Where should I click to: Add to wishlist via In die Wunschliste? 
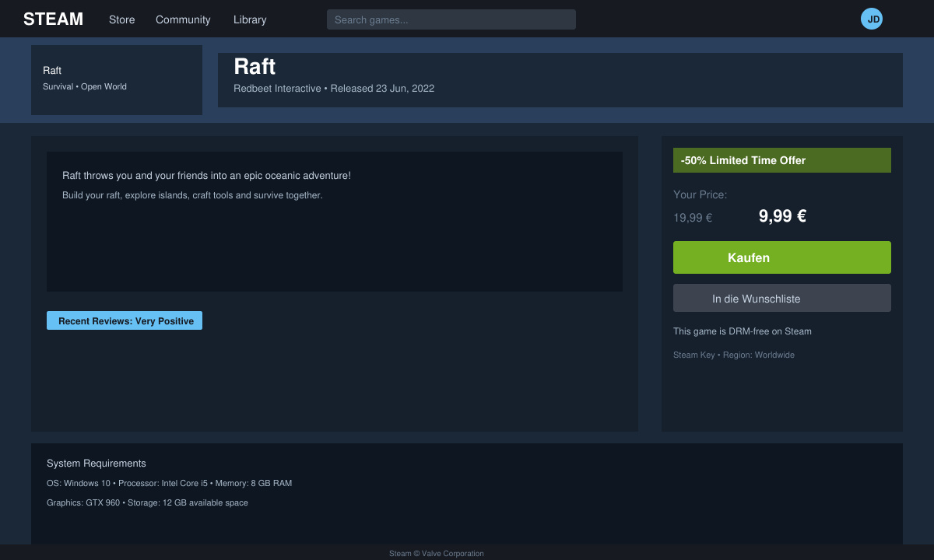(x=782, y=298)
